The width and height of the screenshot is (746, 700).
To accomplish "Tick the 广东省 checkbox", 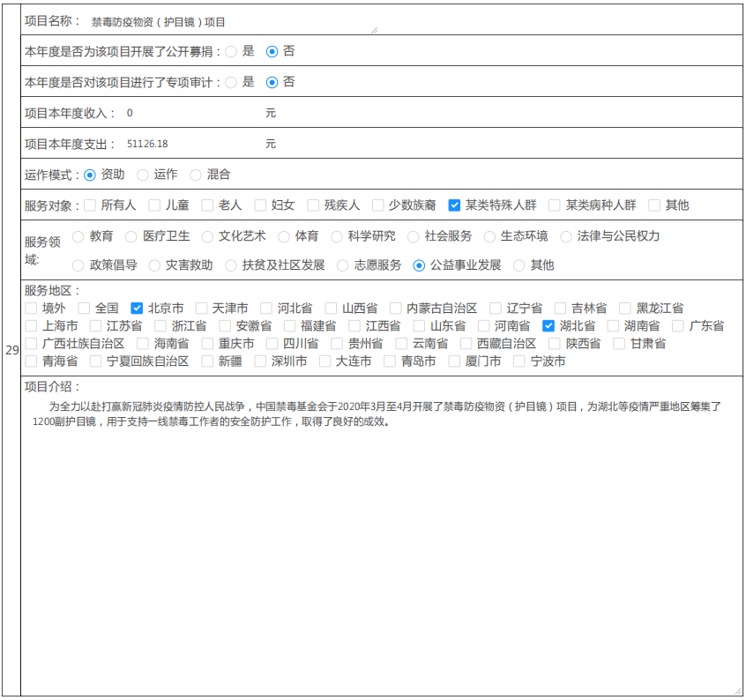I will coord(678,326).
